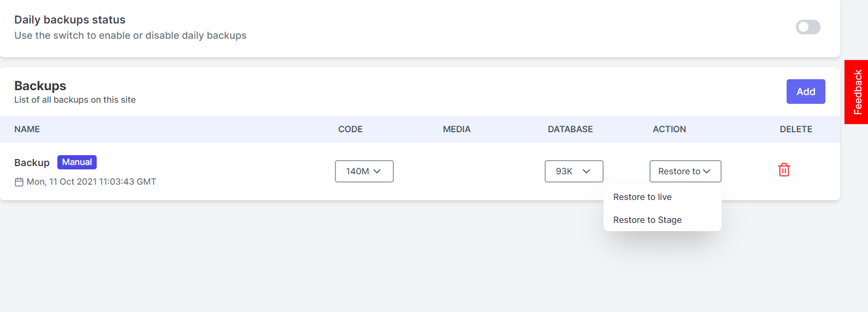Viewport: 868px width, 312px height.
Task: Enable the daily backups switch
Action: 808,27
